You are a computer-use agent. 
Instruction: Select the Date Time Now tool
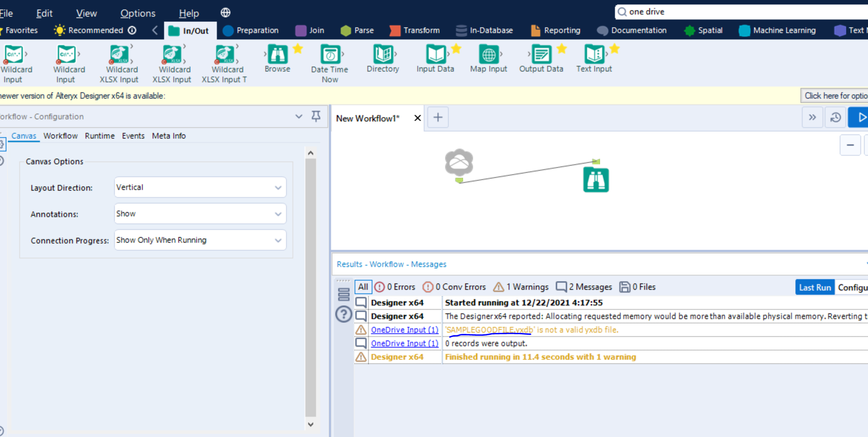click(x=330, y=64)
